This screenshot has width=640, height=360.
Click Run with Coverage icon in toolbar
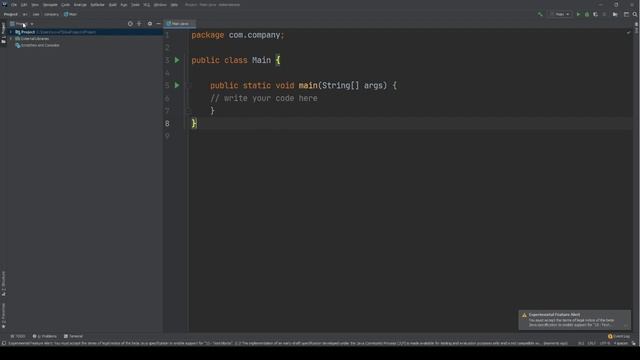coord(596,14)
